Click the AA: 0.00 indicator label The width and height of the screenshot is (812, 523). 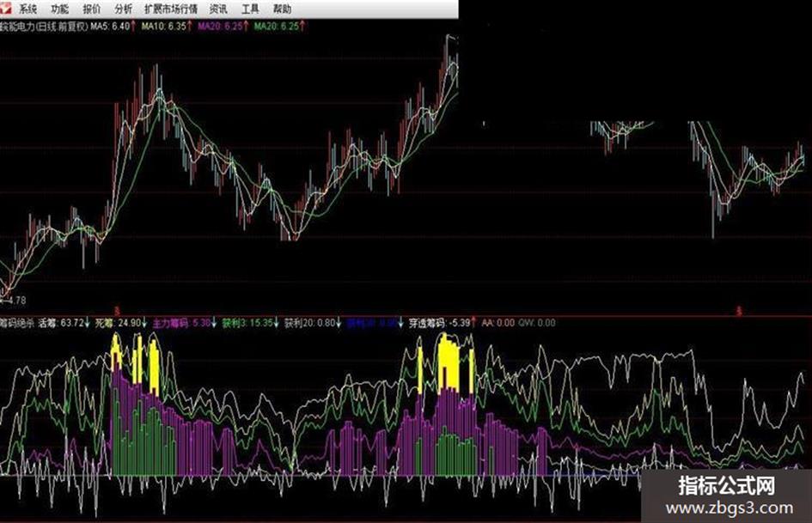click(x=498, y=323)
